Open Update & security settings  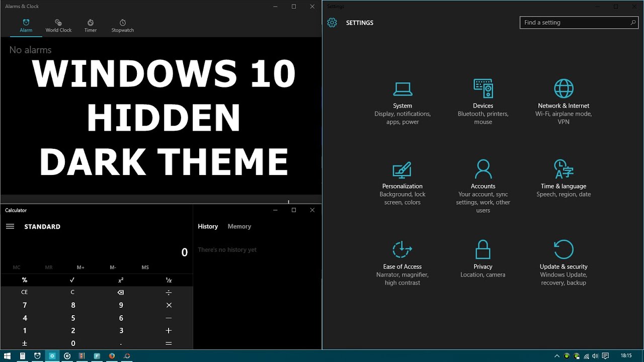pos(563,264)
